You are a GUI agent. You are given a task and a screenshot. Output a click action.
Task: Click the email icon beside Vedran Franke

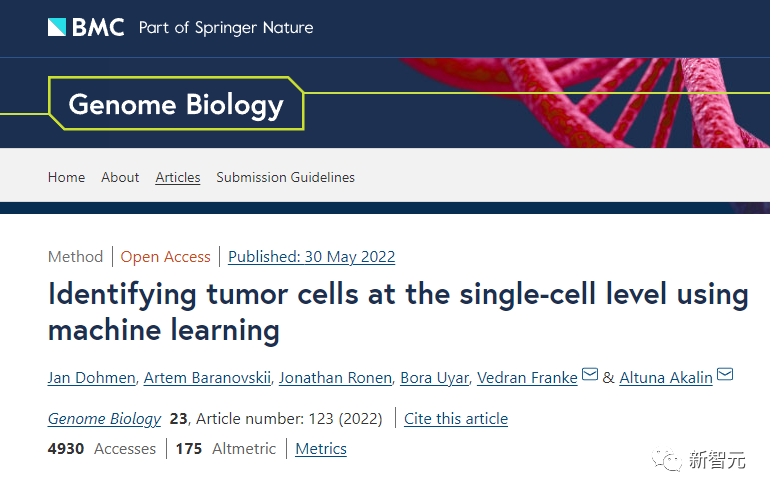(590, 375)
